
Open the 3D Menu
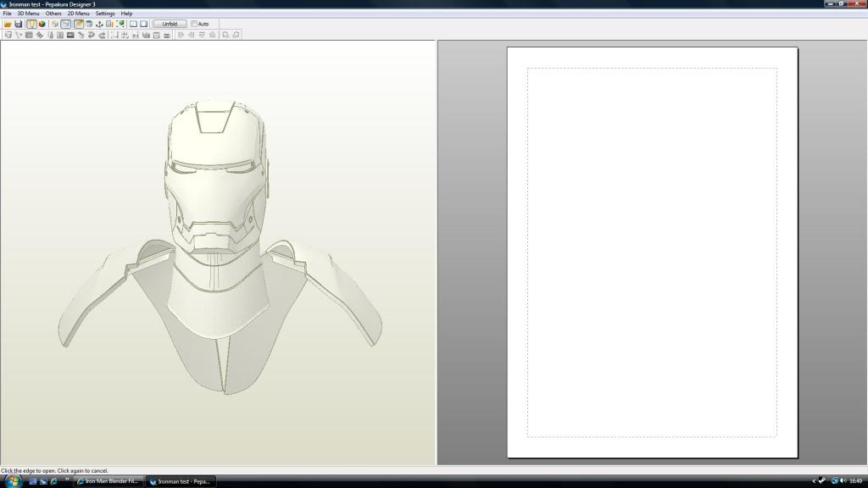(28, 14)
